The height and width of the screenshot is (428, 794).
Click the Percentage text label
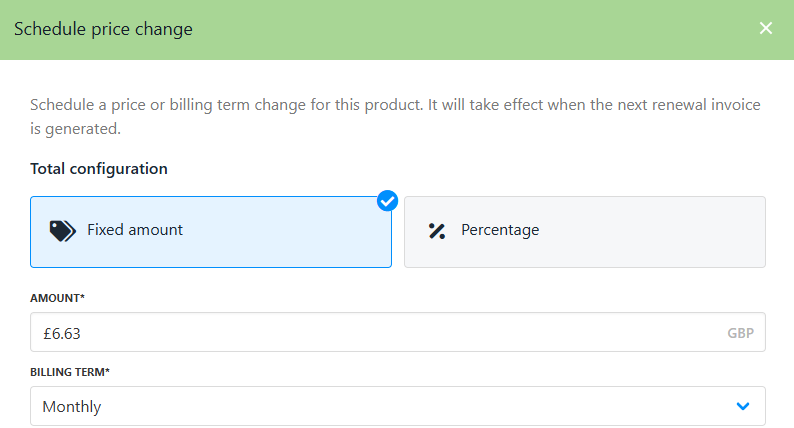point(500,230)
